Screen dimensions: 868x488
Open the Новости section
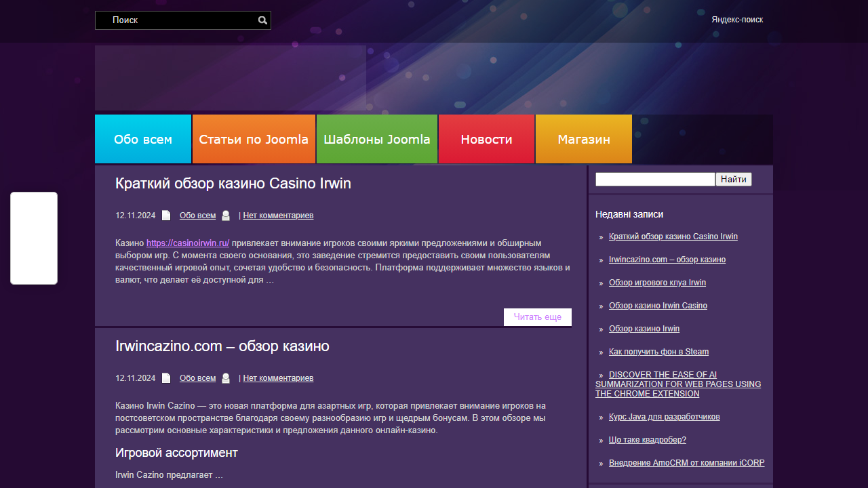click(486, 139)
